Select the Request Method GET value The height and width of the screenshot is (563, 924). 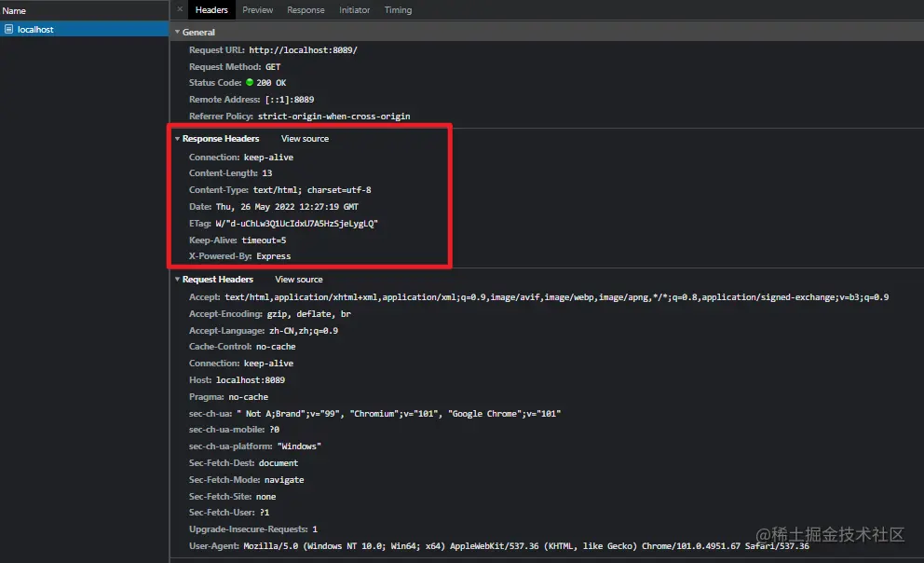click(273, 66)
